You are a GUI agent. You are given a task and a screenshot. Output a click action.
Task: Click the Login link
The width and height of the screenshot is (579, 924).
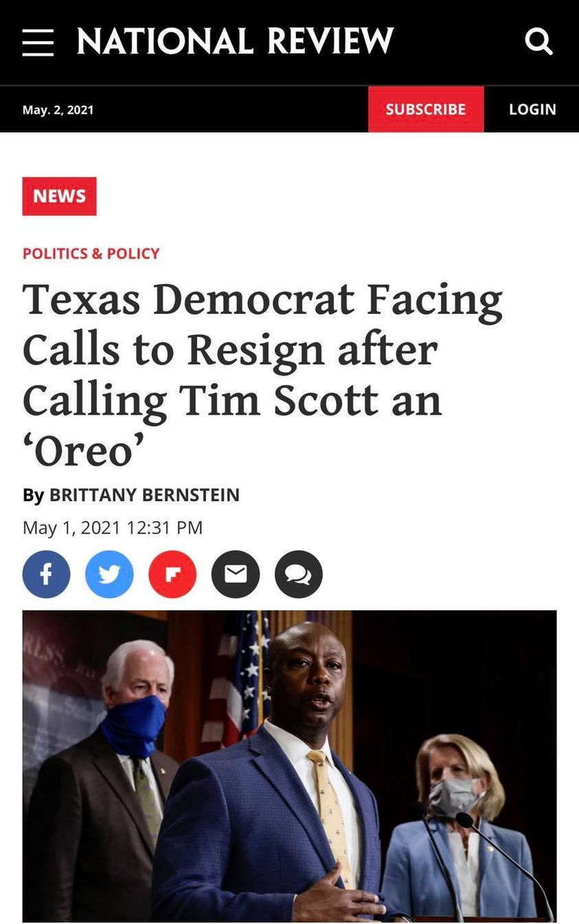[x=532, y=109]
